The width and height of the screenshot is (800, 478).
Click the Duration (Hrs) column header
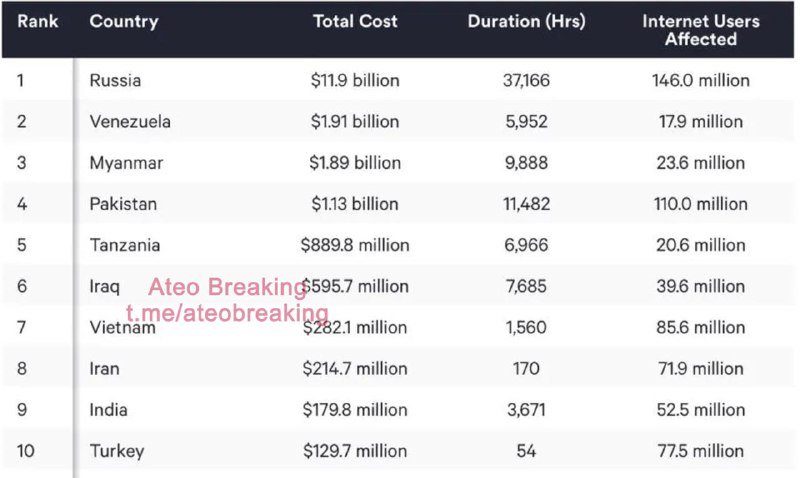click(x=526, y=21)
